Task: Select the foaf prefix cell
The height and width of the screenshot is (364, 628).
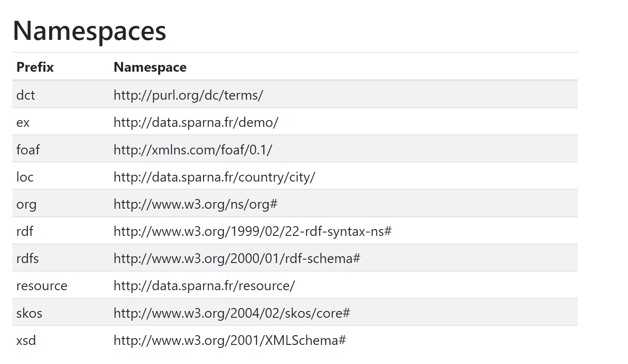Action: click(x=28, y=150)
